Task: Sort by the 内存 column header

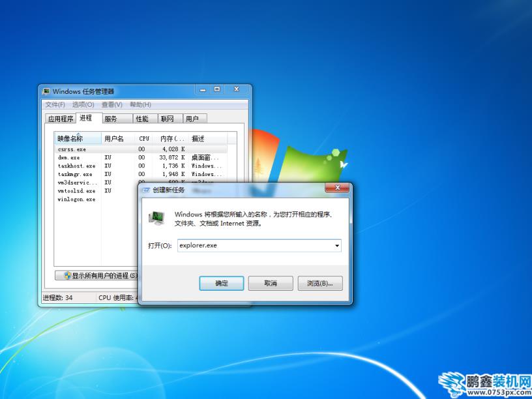Action: pos(171,138)
